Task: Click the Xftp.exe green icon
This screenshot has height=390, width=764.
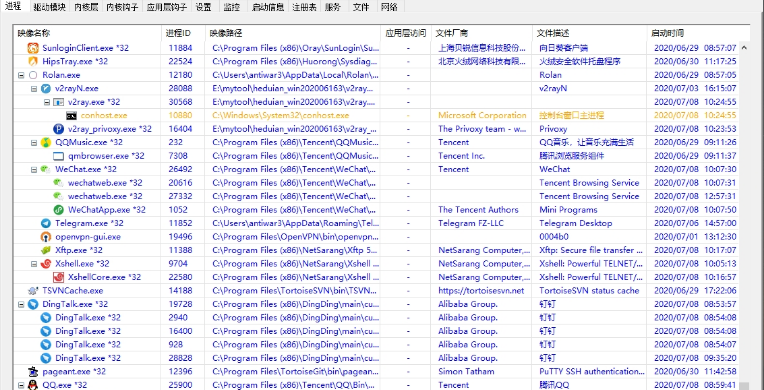Action: [x=46, y=250]
